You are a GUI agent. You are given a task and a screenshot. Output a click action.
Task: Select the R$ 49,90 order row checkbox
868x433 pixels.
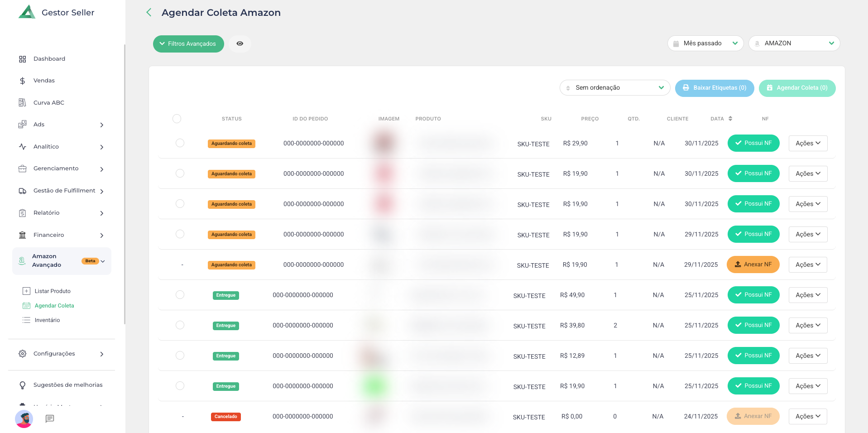(180, 295)
